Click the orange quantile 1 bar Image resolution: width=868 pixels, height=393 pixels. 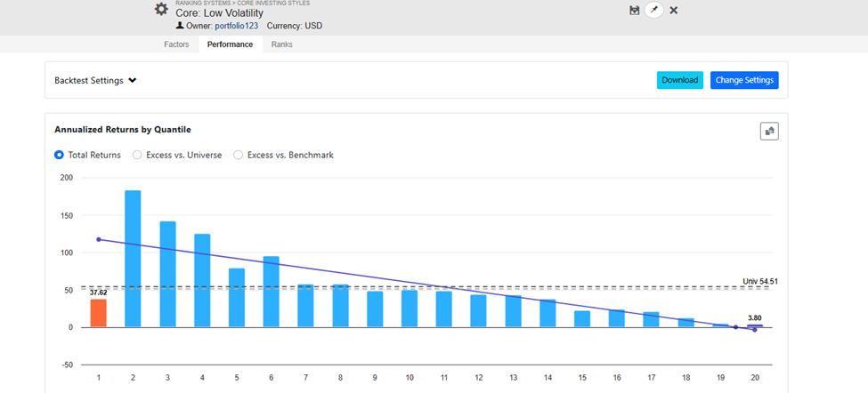(98, 313)
